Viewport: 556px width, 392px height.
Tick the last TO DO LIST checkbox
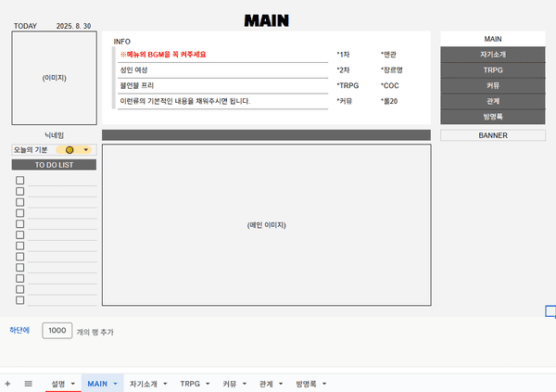pos(19,299)
